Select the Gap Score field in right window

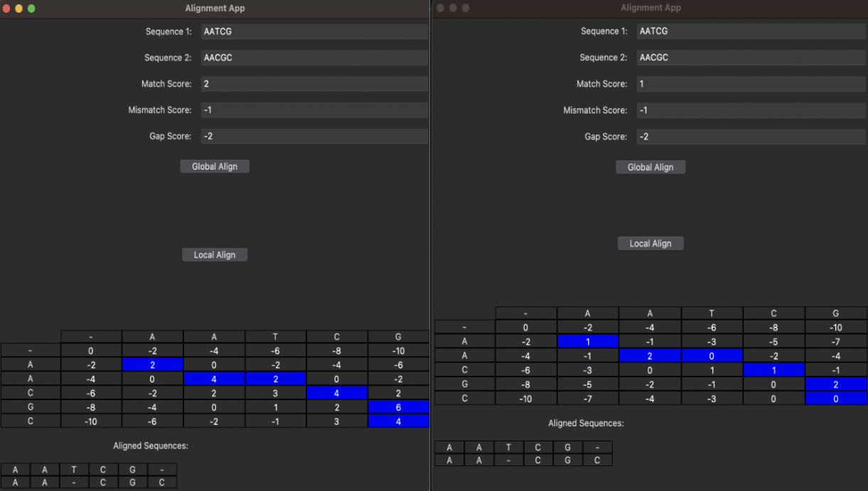(749, 136)
